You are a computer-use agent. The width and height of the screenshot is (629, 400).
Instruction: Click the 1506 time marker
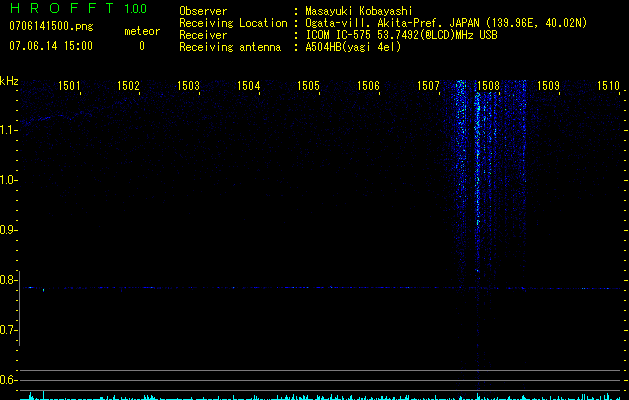point(368,86)
